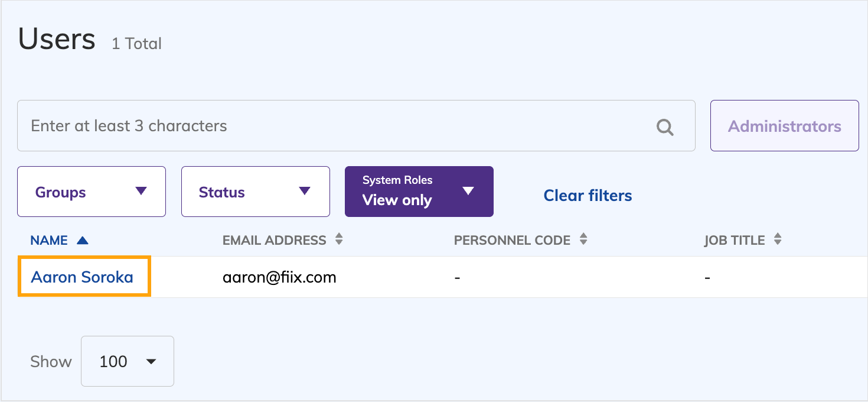Click the aaron@fiix.com email cell
Screen dimensions: 868x402
tap(279, 277)
